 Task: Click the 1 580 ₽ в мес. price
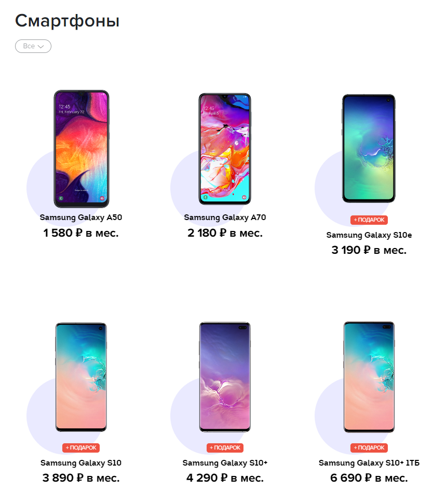pyautogui.click(x=81, y=233)
